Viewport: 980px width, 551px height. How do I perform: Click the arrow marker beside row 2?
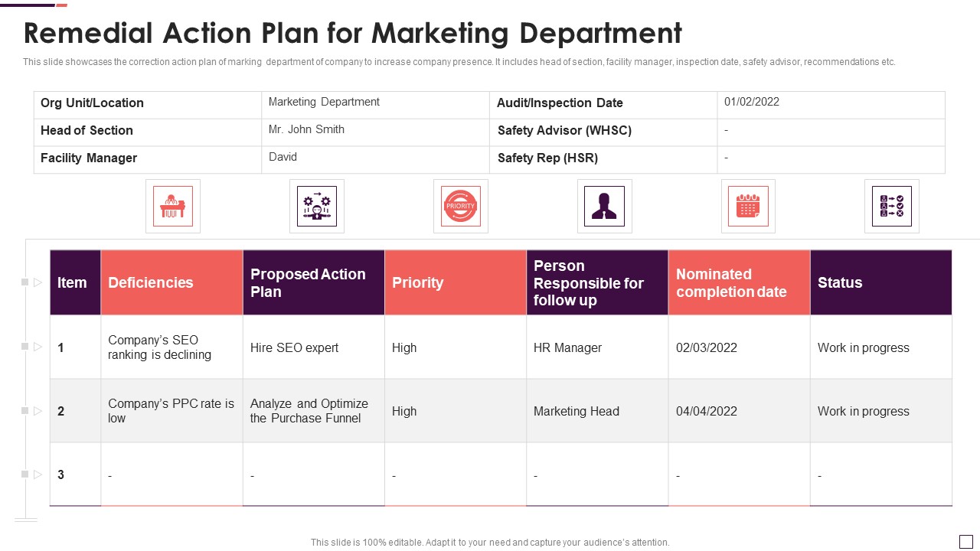38,410
